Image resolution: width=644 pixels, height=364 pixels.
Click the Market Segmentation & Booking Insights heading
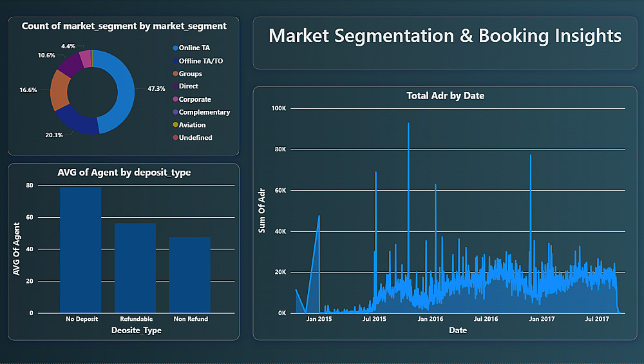tap(445, 36)
